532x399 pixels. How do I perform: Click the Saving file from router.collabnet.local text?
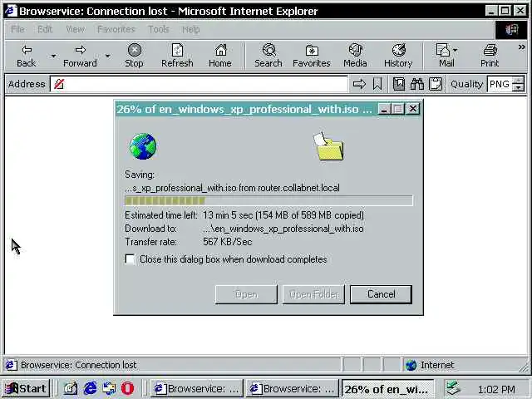coord(232,188)
